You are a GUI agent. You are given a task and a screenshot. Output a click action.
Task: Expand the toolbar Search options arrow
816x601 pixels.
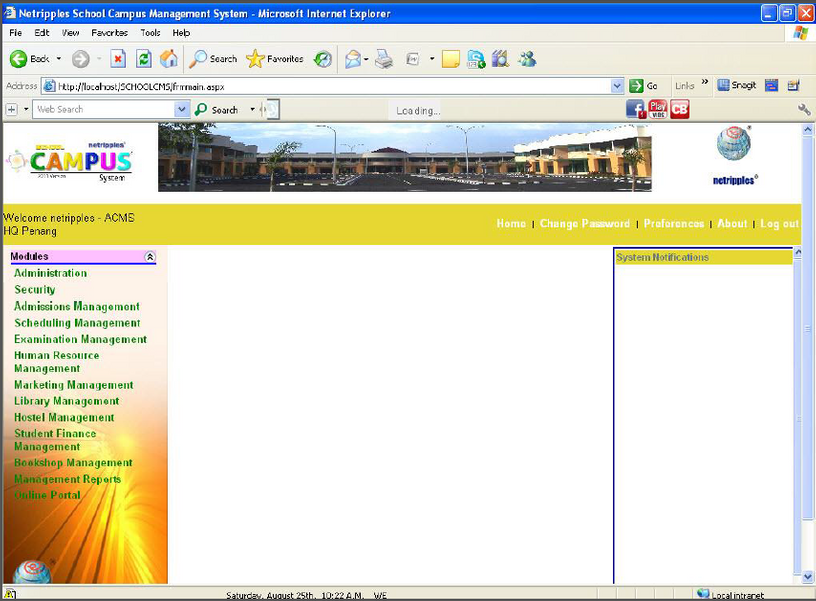point(252,109)
